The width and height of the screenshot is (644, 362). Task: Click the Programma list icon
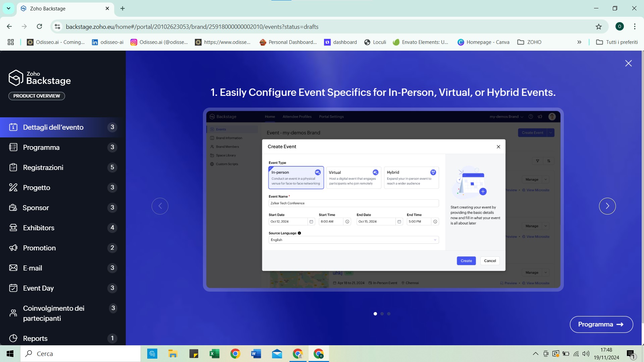pos(13,147)
